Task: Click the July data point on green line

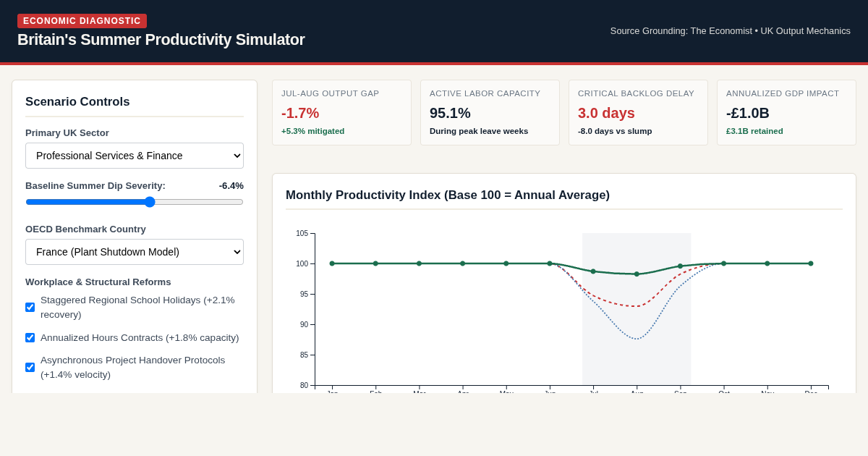Action: click(593, 271)
